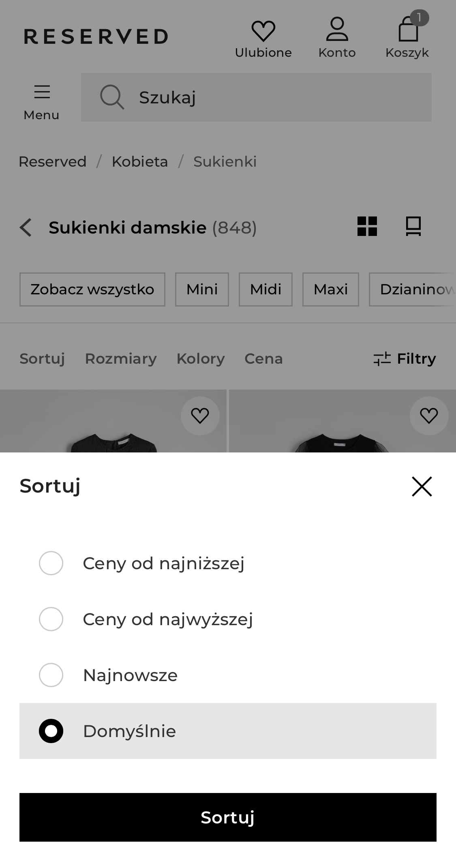Switch to grid view layout icon
The image size is (456, 868).
pyautogui.click(x=368, y=227)
